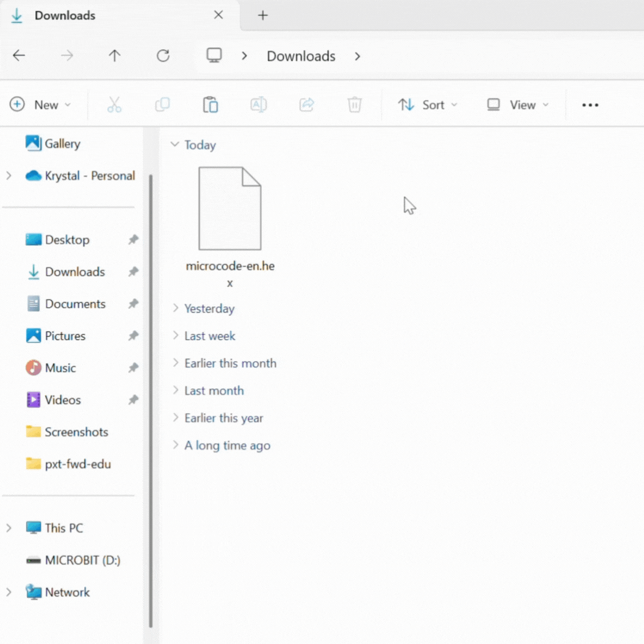This screenshot has width=644, height=644.
Task: Click the pin icon beside Videos
Action: tap(133, 400)
